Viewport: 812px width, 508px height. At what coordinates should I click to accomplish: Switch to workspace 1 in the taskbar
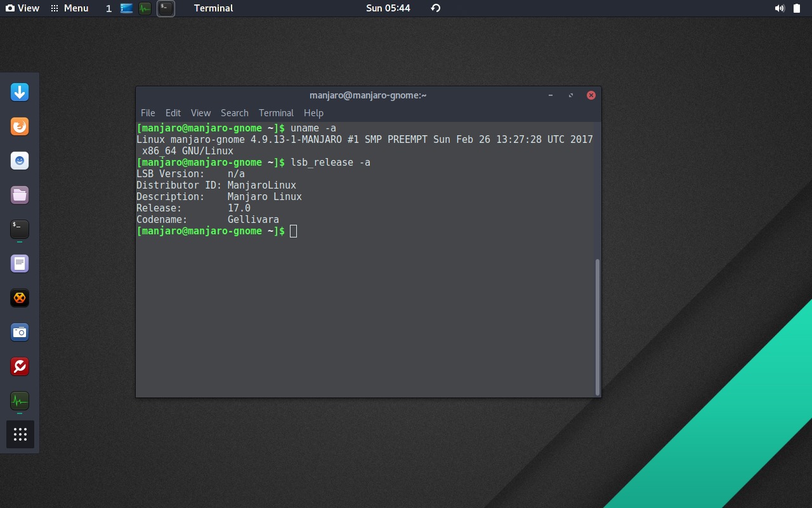(108, 8)
